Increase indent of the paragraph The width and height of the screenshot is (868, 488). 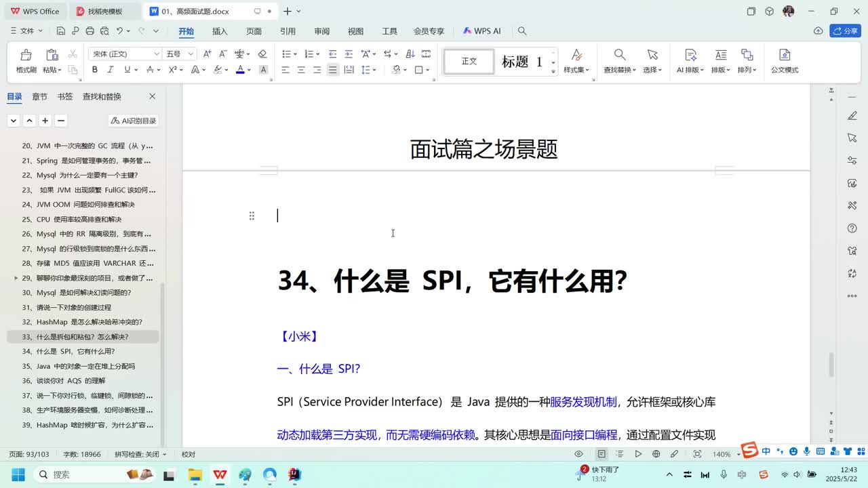click(x=349, y=54)
